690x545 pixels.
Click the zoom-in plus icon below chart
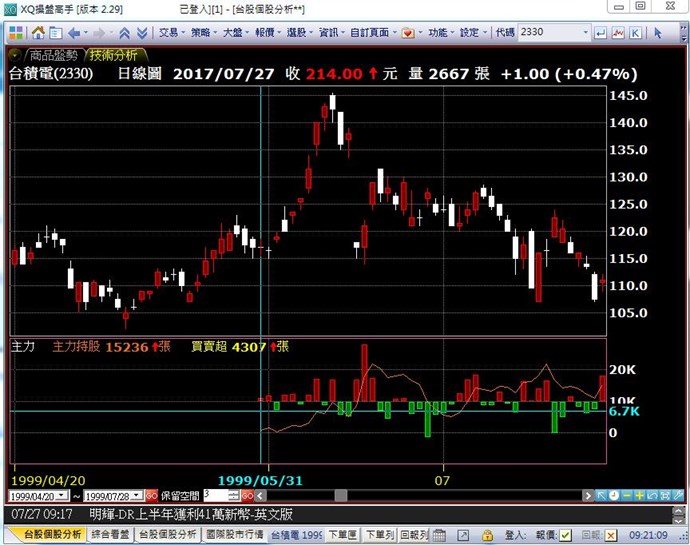(639, 495)
